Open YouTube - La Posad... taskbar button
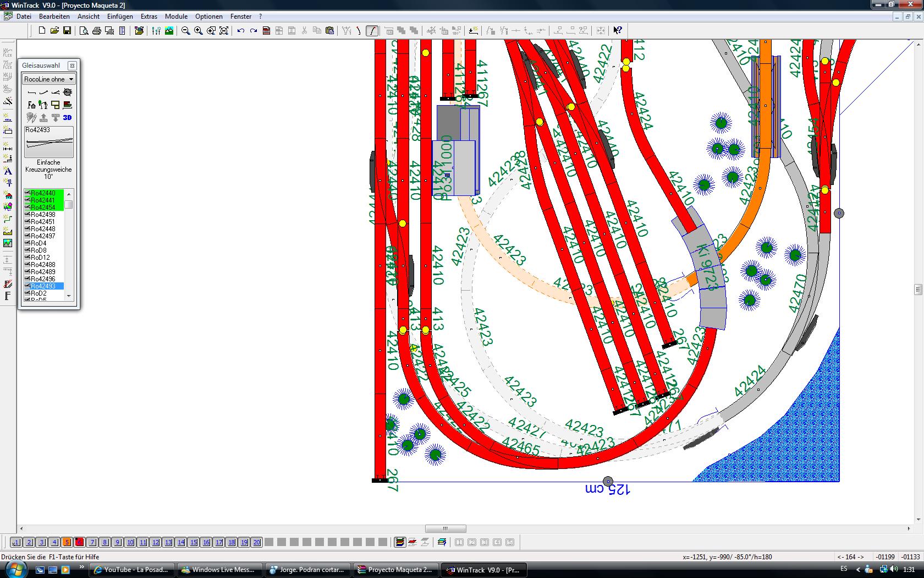This screenshot has width=924, height=578. point(133,570)
